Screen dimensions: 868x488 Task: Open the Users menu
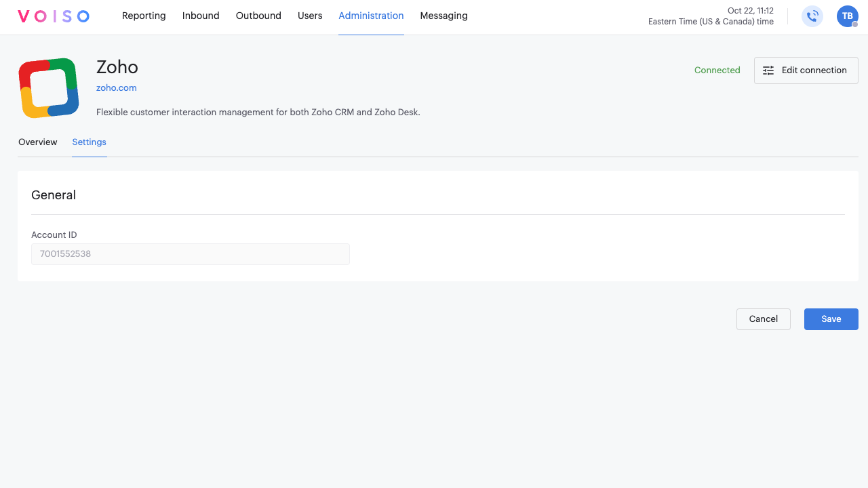point(310,16)
